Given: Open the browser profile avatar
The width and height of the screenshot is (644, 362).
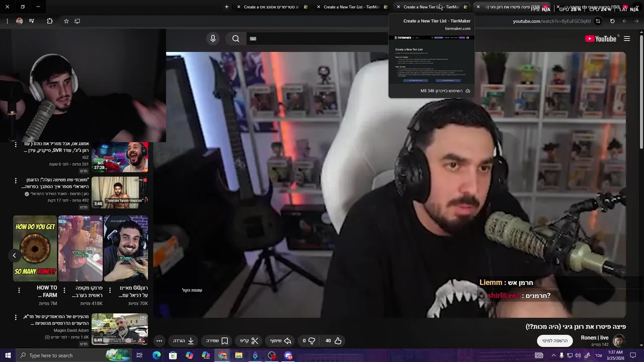Looking at the screenshot, I should [19, 21].
